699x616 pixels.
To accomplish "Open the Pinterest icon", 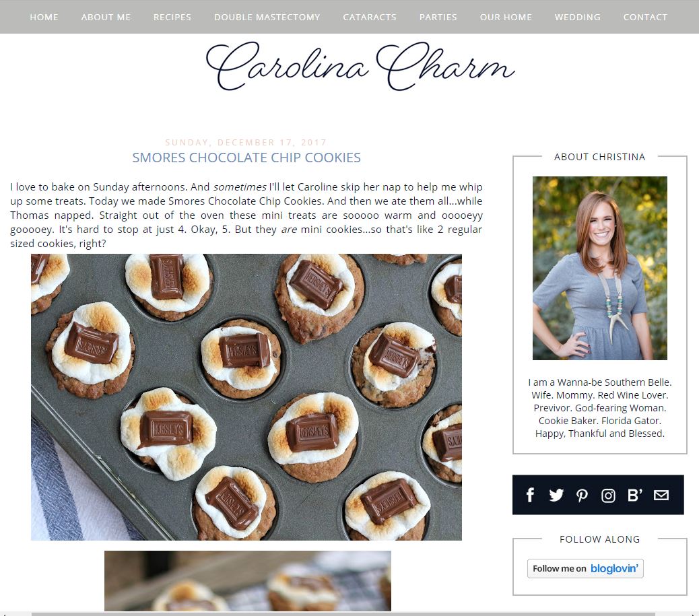I will click(x=582, y=495).
